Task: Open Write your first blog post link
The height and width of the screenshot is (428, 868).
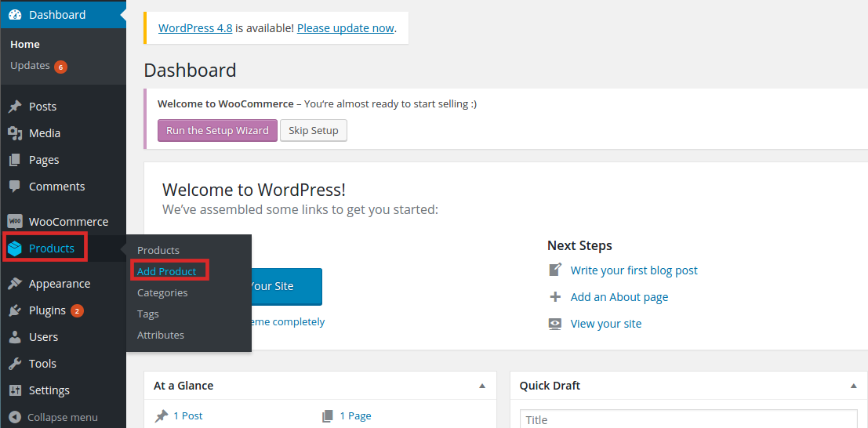Action: (634, 270)
